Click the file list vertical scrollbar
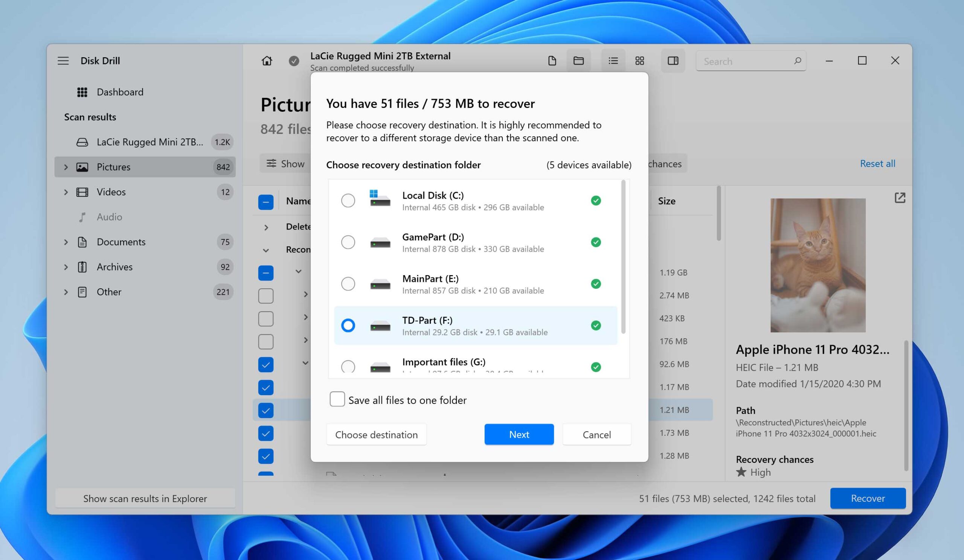964x560 pixels. 719,213
